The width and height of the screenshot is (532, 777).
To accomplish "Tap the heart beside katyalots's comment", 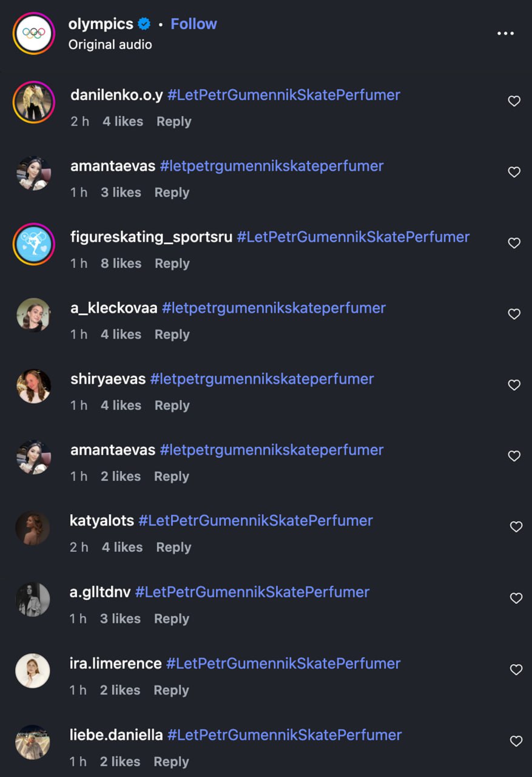I will tap(516, 527).
